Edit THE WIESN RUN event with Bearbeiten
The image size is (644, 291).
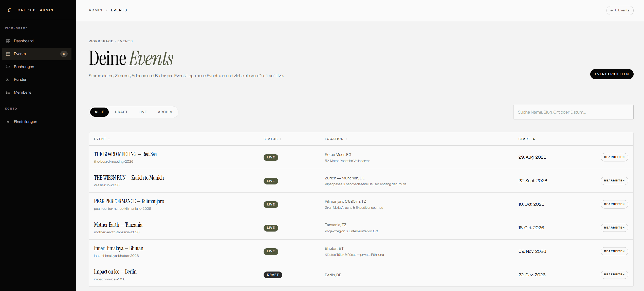(x=614, y=181)
